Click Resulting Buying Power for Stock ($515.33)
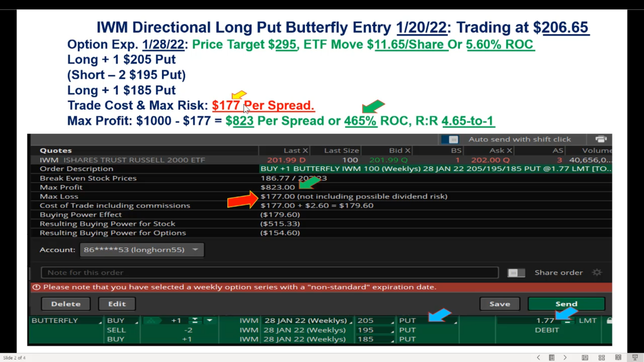Viewport: 644px width, 362px height. [280, 224]
